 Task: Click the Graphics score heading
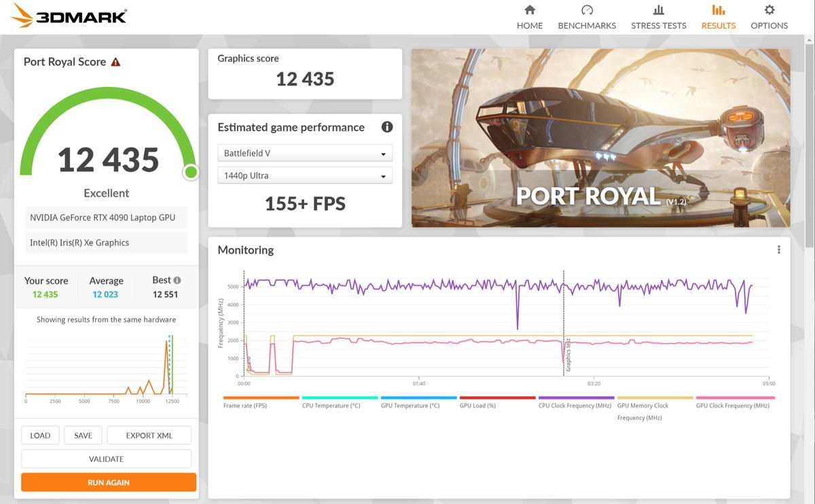click(x=248, y=58)
